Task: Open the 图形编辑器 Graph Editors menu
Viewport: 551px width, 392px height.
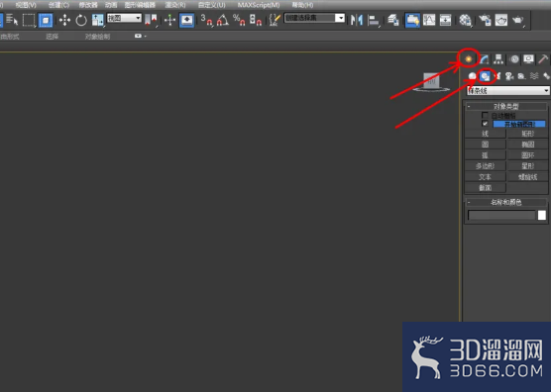Action: (x=140, y=5)
